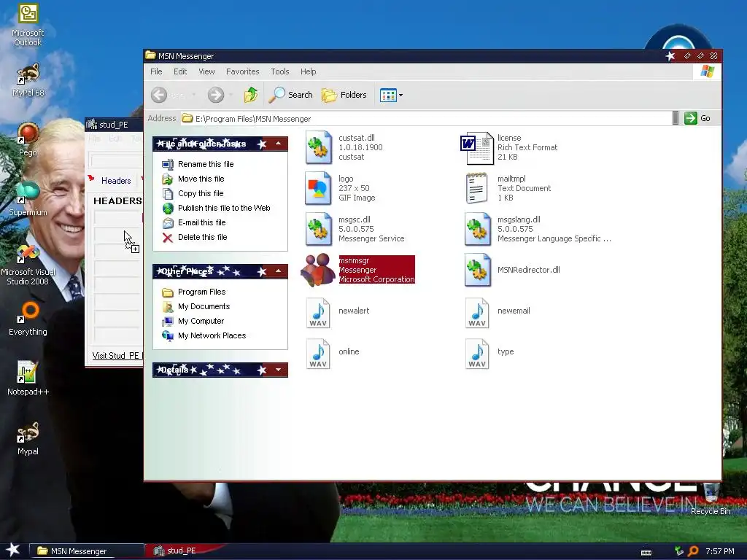Open the Microsoft Outlook desktop shortcut
Viewport: 747px width, 560px height.
click(x=28, y=25)
